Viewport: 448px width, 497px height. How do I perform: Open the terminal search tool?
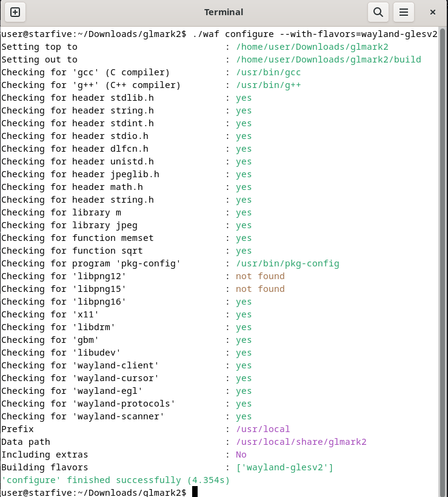(378, 12)
